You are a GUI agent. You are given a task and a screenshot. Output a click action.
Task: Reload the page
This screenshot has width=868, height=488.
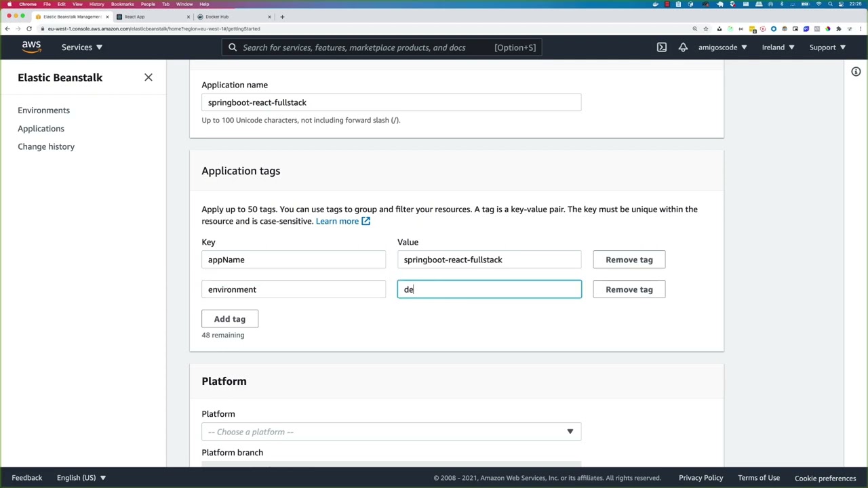[x=29, y=28]
